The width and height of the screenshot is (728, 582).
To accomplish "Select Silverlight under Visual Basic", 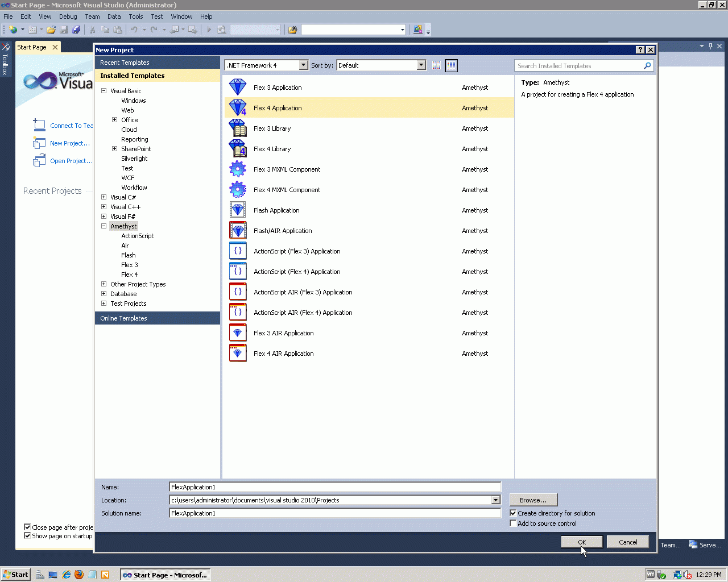I will (x=134, y=159).
